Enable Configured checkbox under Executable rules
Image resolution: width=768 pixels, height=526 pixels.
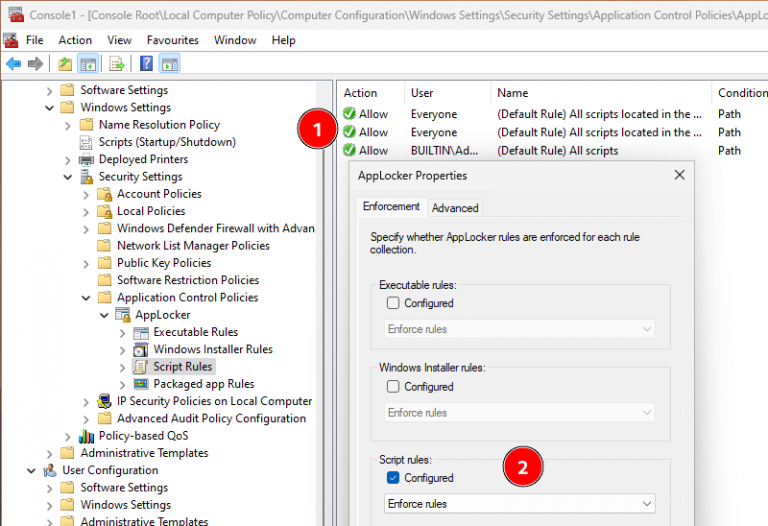pyautogui.click(x=393, y=303)
